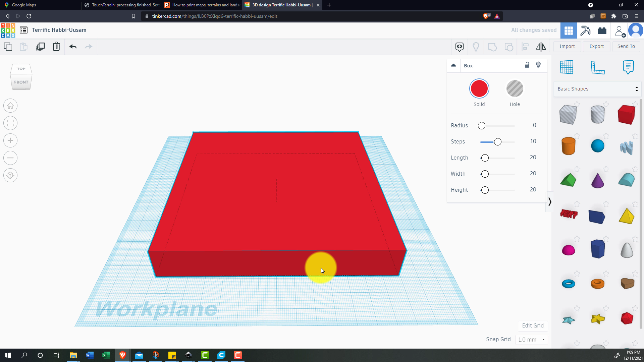Toggle Solid material for box
The height and width of the screenshot is (362, 644).
click(x=479, y=88)
